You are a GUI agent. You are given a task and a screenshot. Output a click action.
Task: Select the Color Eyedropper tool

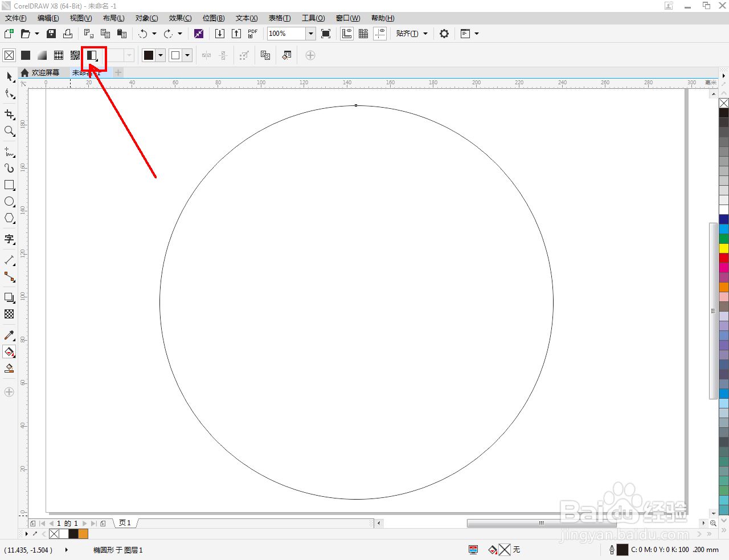[9, 335]
